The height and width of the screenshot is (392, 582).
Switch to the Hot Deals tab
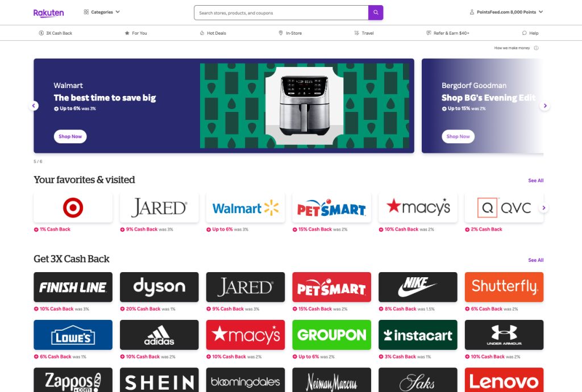[213, 33]
